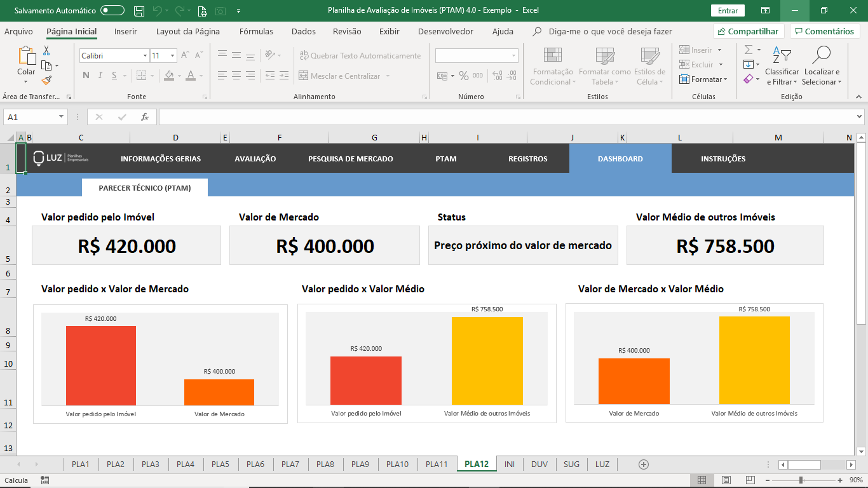Click the Cut scissors icon
The width and height of the screenshot is (868, 488).
tap(46, 51)
